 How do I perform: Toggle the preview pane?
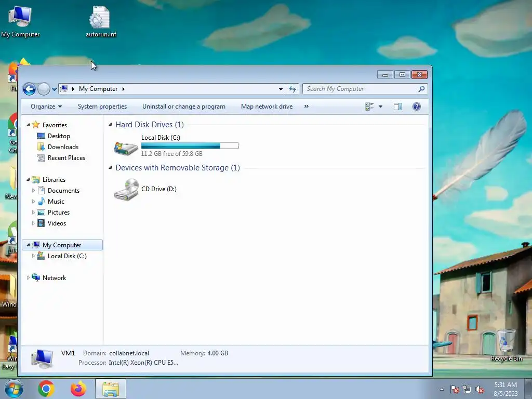click(398, 107)
